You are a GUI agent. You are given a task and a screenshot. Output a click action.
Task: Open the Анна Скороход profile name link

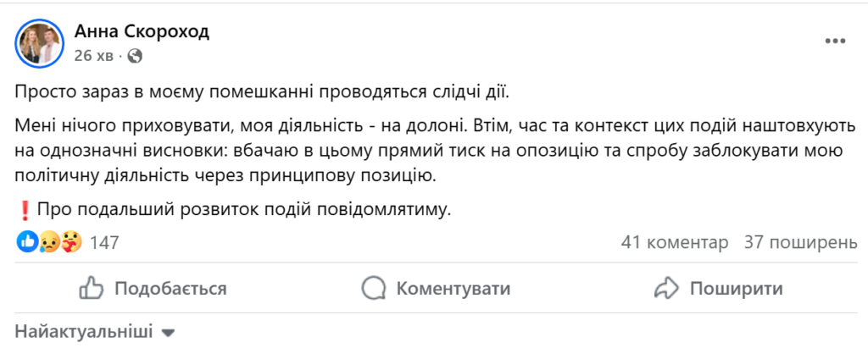pos(142,32)
